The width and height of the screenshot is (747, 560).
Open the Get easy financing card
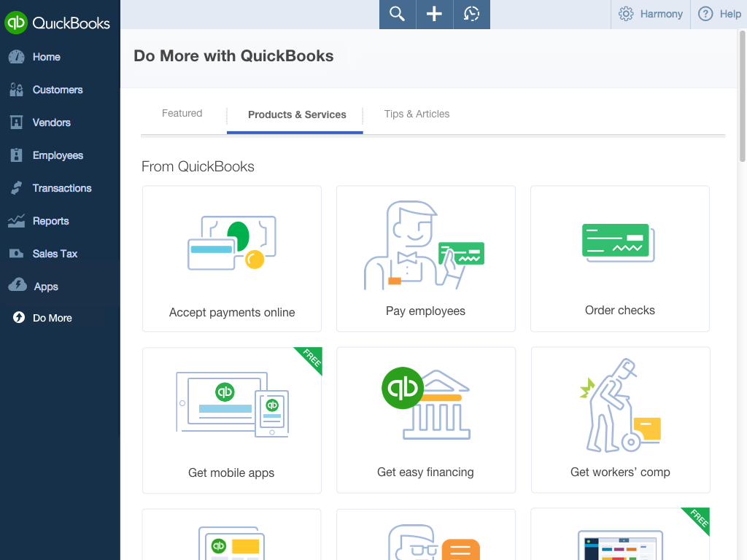pyautogui.click(x=425, y=420)
